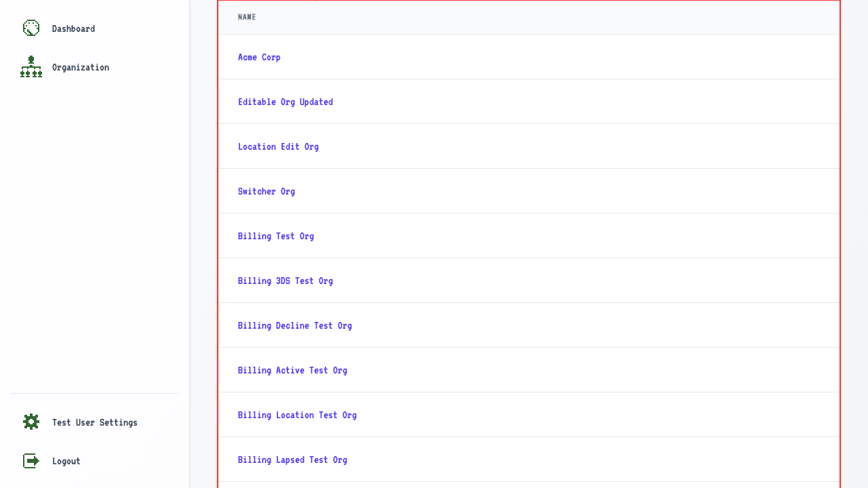The image size is (868, 488).
Task: Open Billing Lapsed Test Org
Action: 292,460
